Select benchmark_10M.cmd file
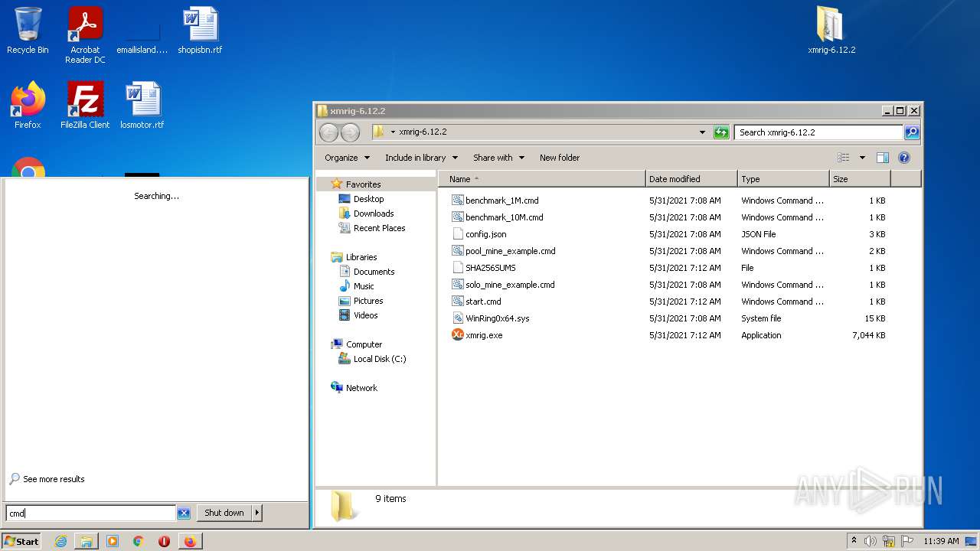980x551 pixels. point(504,217)
